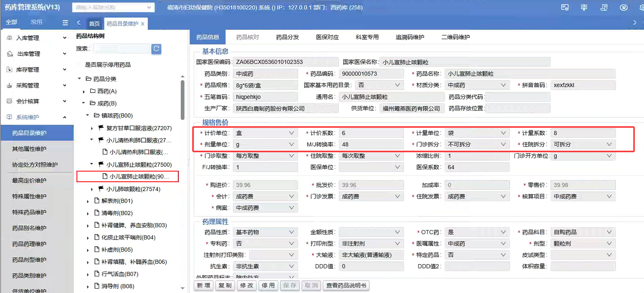Screen dimensions: 644x293
Task: Click the circular SI icon in the header
Action: coord(623,8)
